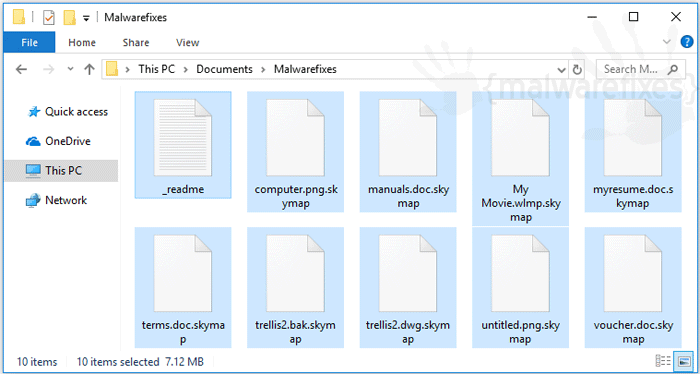Image resolution: width=700 pixels, height=374 pixels.
Task: Minimize the Malwarefixes window
Action: [x=591, y=17]
